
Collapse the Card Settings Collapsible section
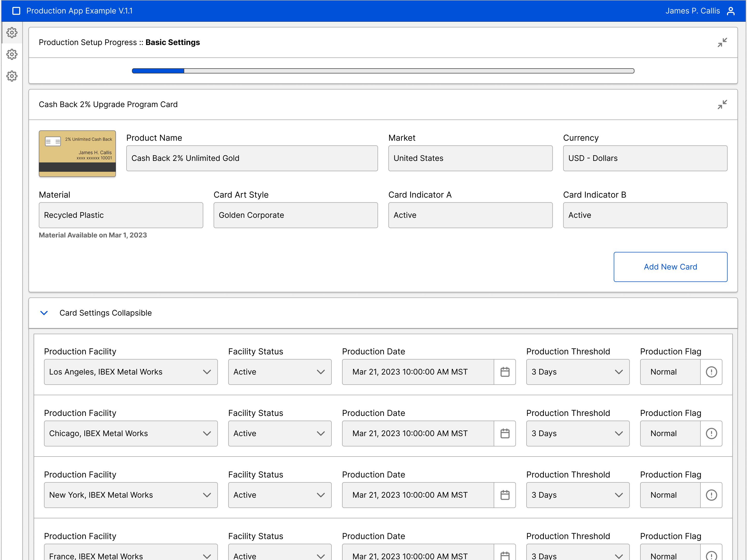44,313
